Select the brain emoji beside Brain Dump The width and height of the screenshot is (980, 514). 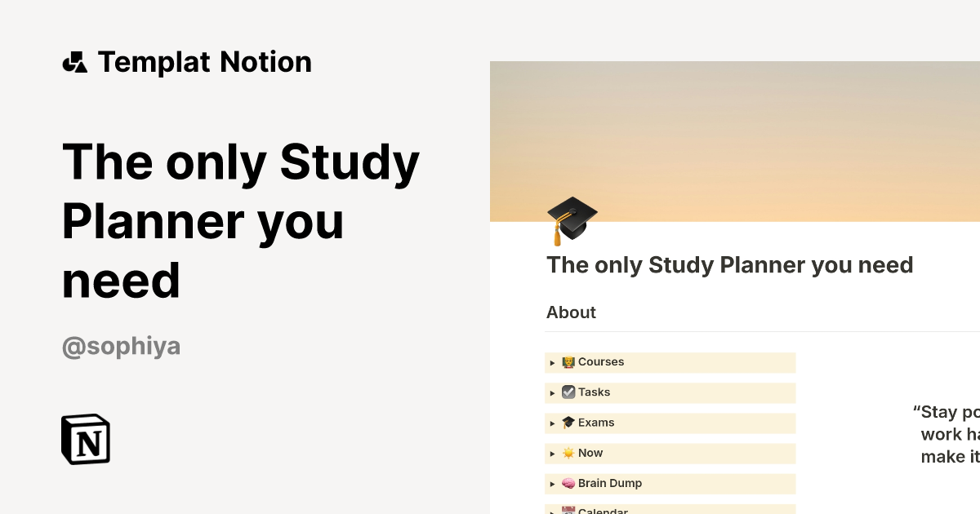(568, 483)
